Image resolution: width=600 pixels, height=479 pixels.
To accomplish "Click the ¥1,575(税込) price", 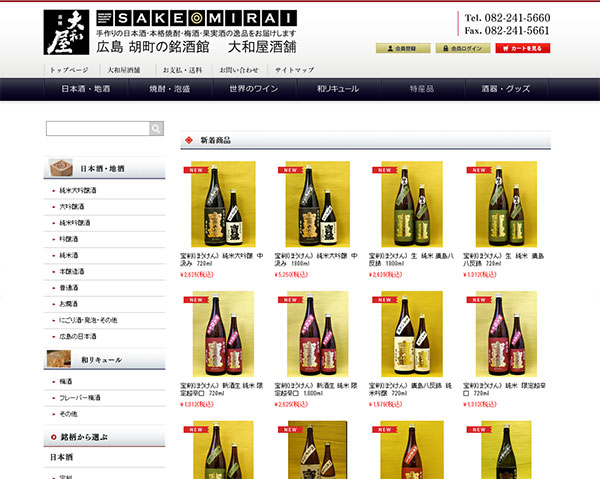I will click(385, 404).
